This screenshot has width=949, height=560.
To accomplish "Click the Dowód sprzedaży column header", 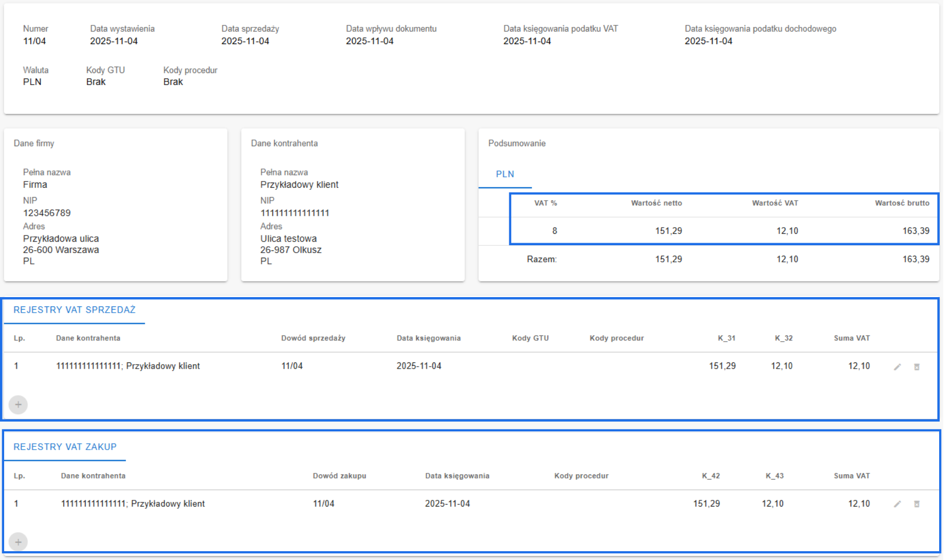I will coord(313,338).
